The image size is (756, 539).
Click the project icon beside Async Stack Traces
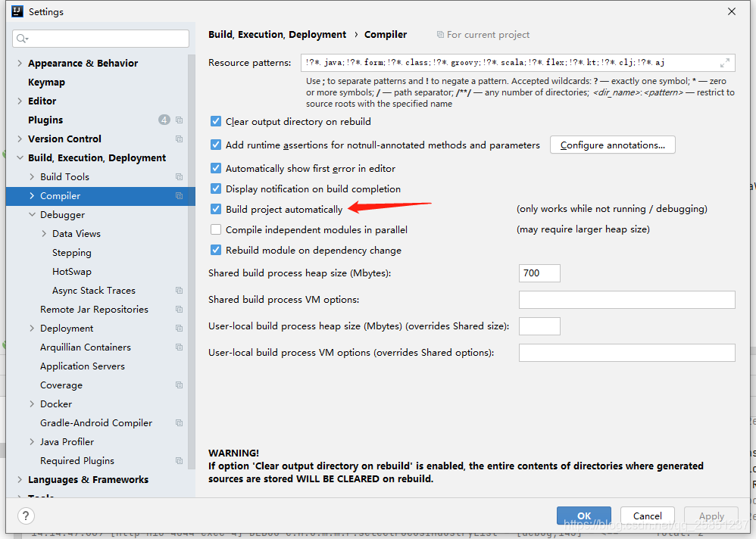tap(180, 291)
